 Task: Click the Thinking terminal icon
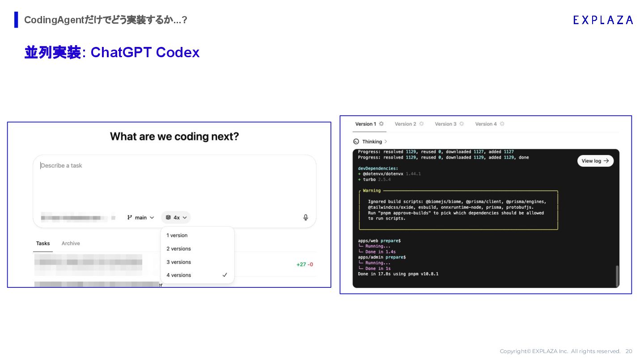(356, 142)
